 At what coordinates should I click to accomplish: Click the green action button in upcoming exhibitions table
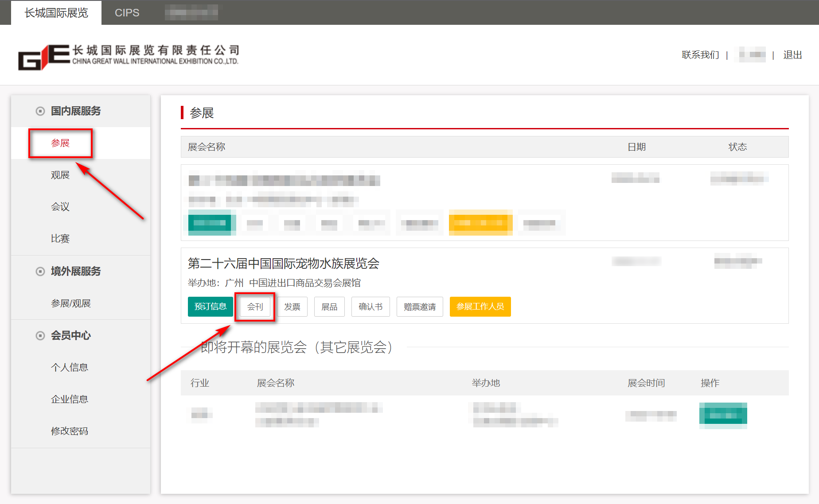click(x=723, y=415)
